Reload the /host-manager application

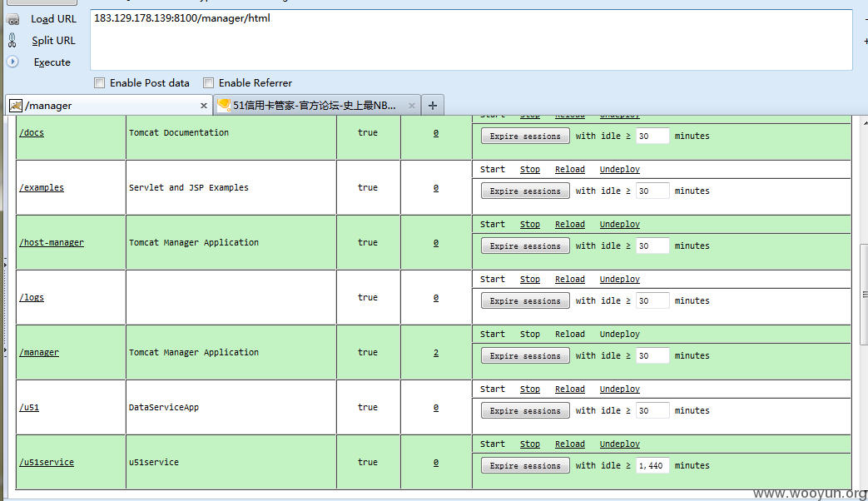pyautogui.click(x=569, y=224)
